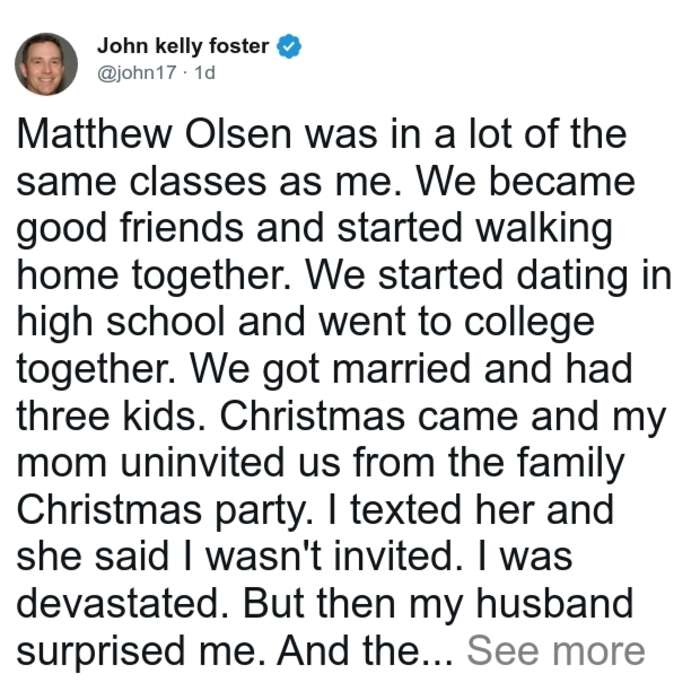Open the John kelly foster display name
Screen dimensions: 700x700
click(183, 46)
